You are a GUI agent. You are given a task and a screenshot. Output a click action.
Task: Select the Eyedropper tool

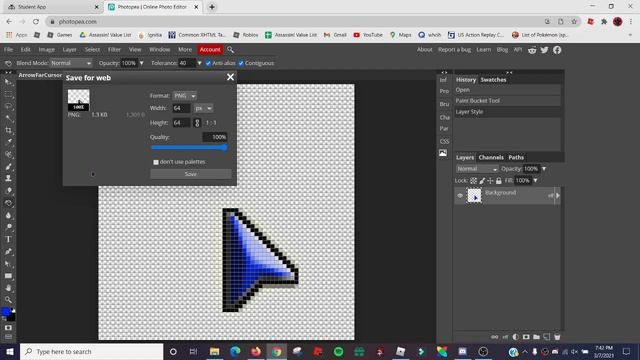coord(8,142)
